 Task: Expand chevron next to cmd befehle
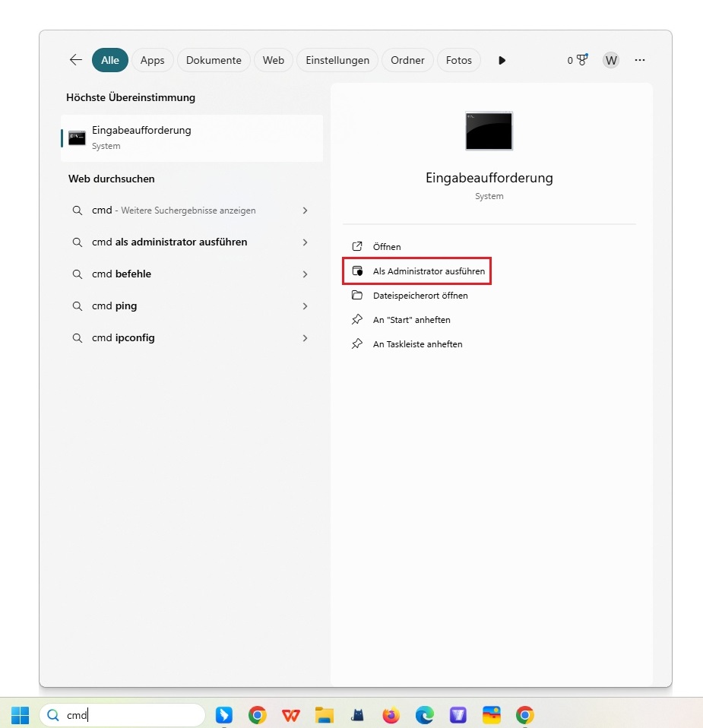[x=305, y=274]
